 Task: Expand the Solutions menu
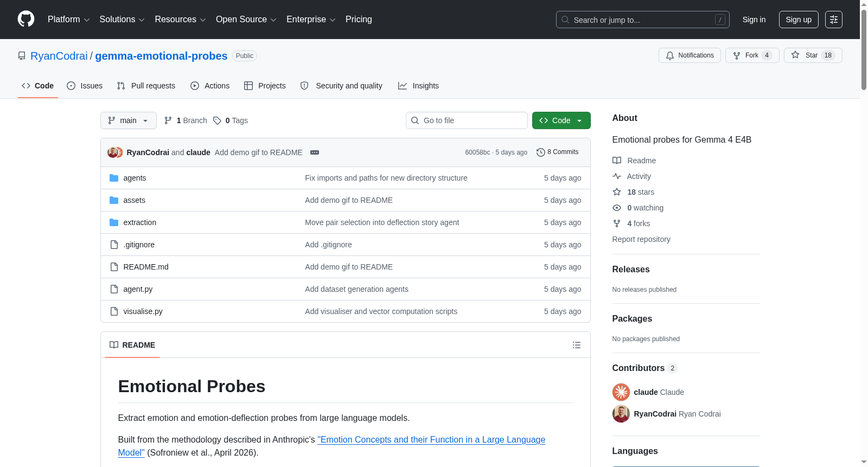(122, 20)
